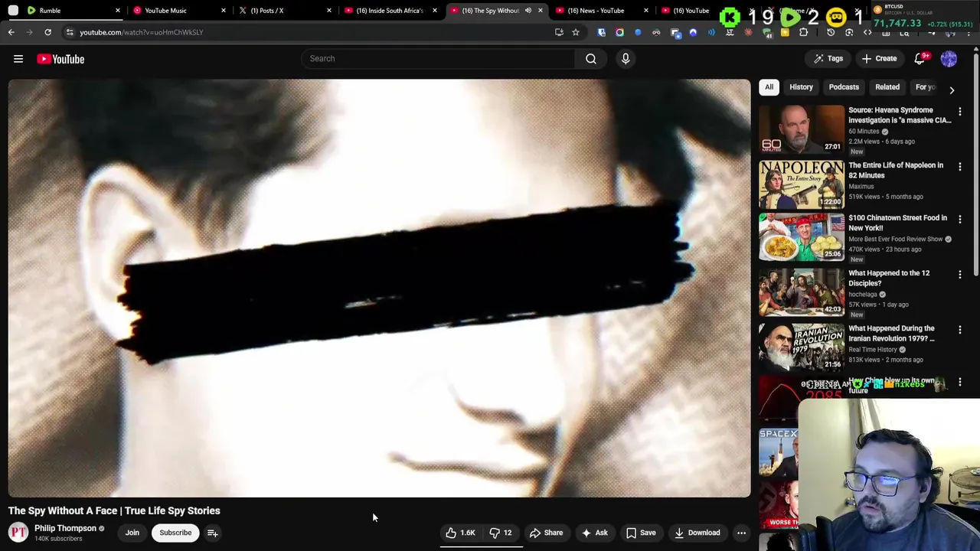Click the 'Real Time History' channel name

click(872, 350)
